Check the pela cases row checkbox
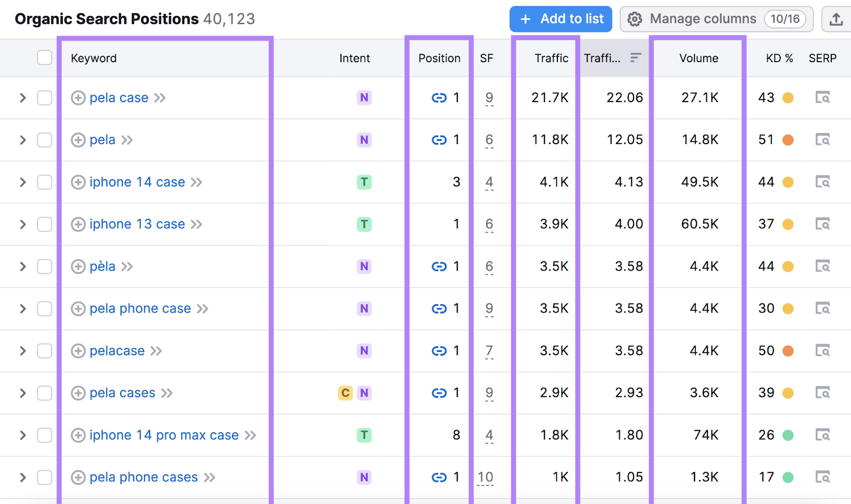The image size is (851, 504). click(45, 393)
